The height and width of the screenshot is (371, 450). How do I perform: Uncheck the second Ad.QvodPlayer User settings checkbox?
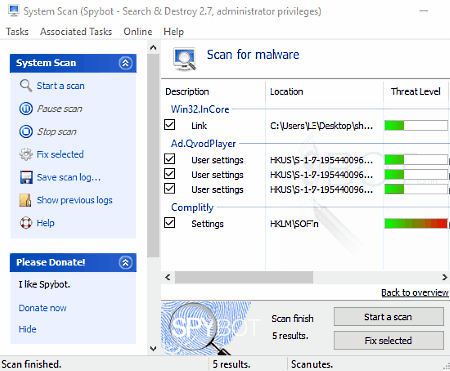(170, 174)
